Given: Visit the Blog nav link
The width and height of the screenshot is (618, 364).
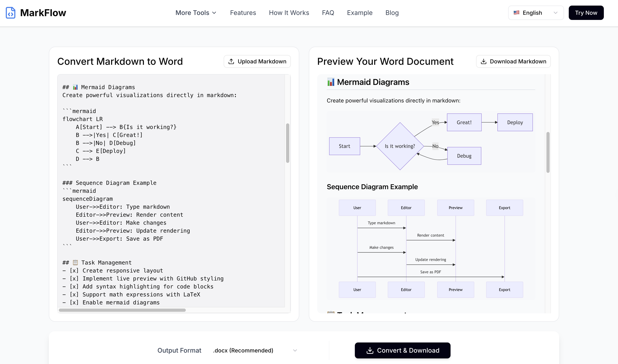Looking at the screenshot, I should tap(392, 13).
